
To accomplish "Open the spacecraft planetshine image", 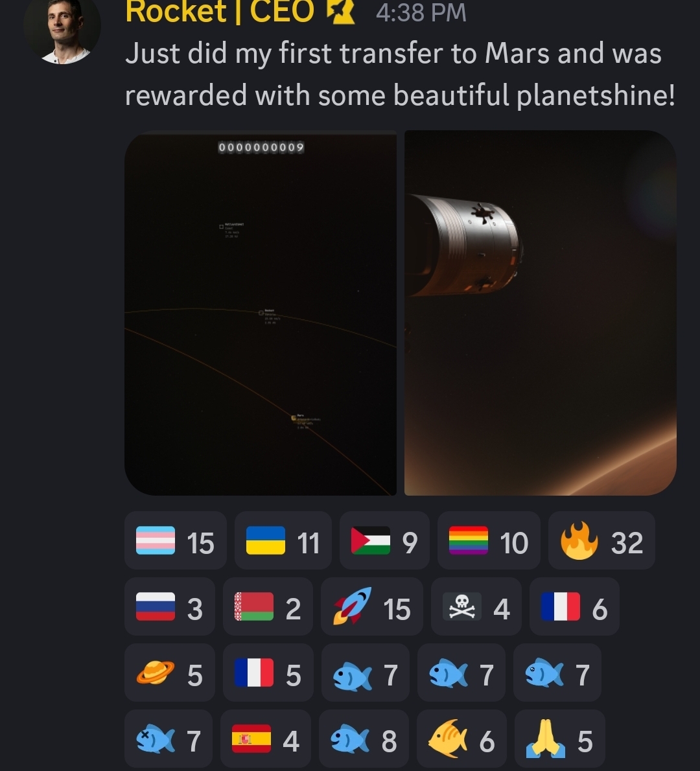I will coord(540,313).
